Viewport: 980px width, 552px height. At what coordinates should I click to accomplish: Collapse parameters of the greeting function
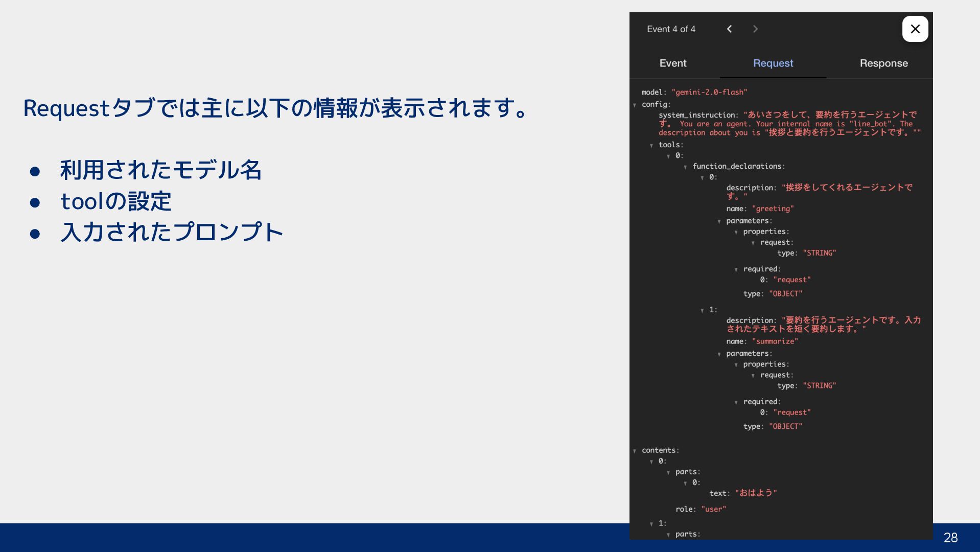point(719,222)
